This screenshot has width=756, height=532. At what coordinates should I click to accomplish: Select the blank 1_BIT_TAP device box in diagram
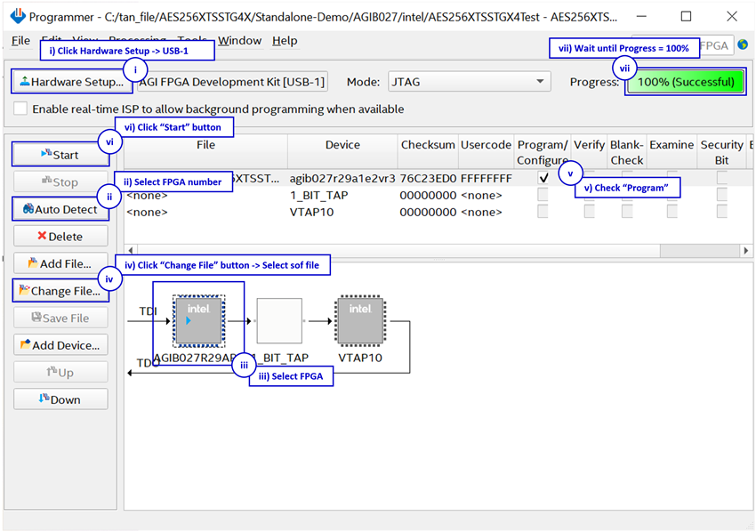pyautogui.click(x=279, y=321)
